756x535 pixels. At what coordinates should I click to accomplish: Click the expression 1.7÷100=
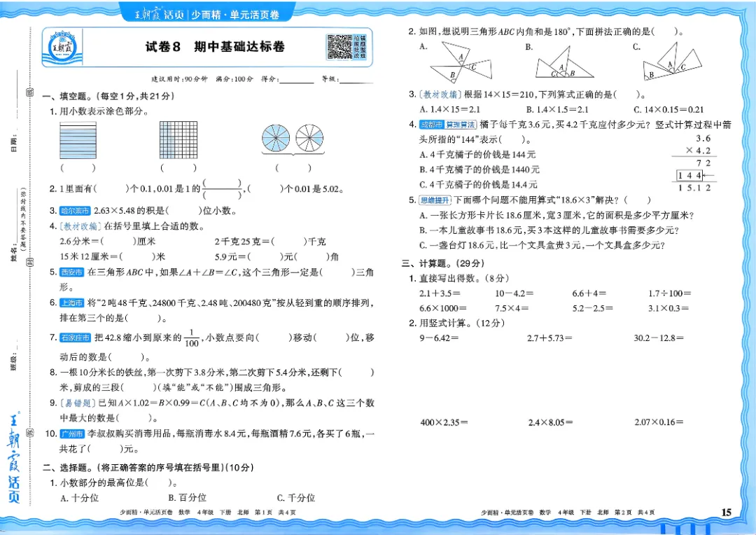[669, 293]
